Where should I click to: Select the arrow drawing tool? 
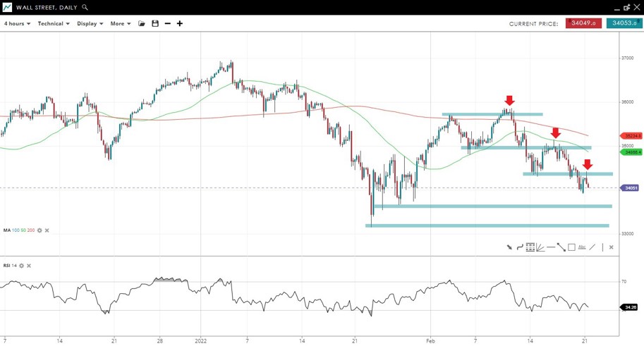click(509, 247)
